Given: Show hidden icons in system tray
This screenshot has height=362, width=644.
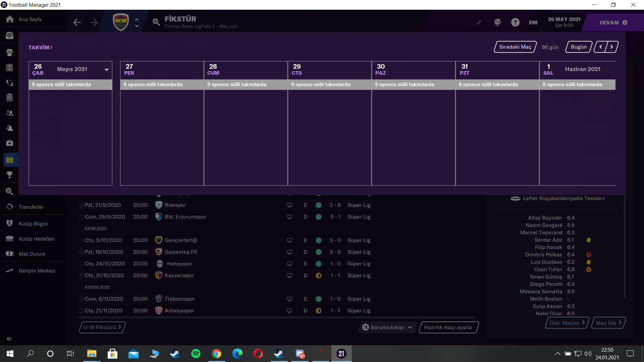Looking at the screenshot, I should click(x=557, y=354).
